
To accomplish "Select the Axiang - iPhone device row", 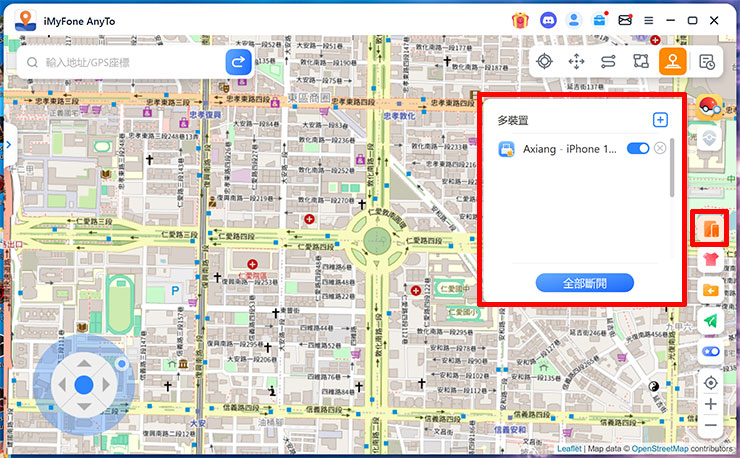I will pos(581,149).
